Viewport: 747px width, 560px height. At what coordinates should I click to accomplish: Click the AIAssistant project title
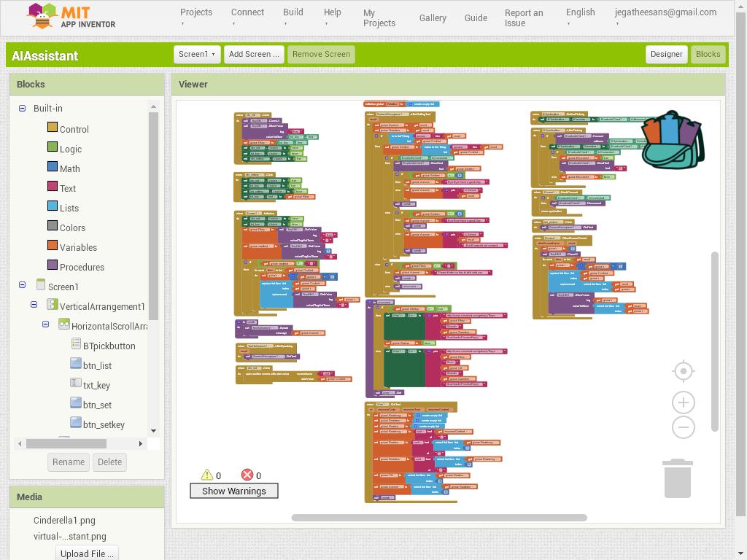pos(44,55)
